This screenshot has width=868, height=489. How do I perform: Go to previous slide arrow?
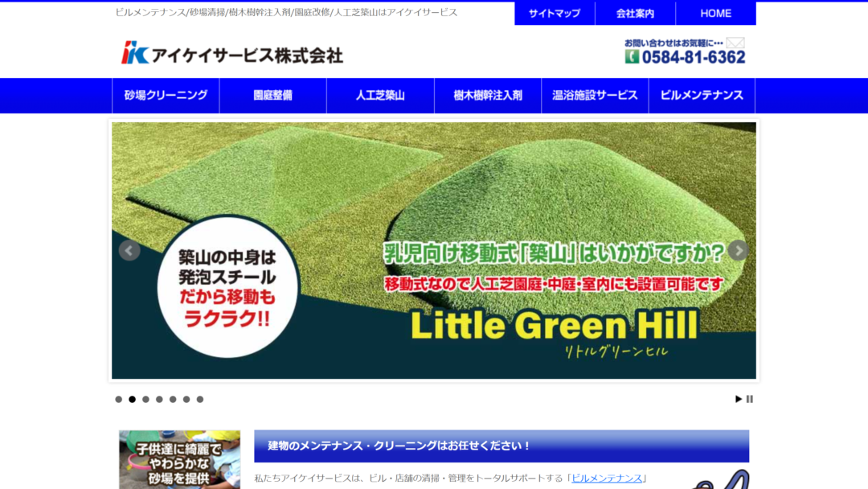129,250
